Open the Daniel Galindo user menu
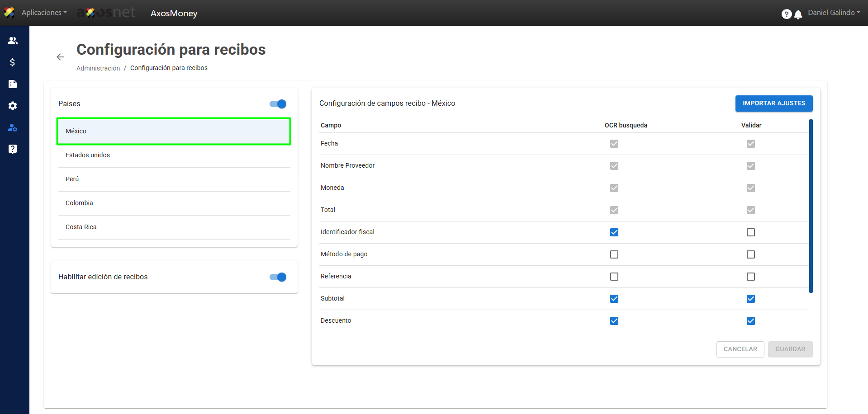Screen dimensions: 868x414 click(x=834, y=13)
